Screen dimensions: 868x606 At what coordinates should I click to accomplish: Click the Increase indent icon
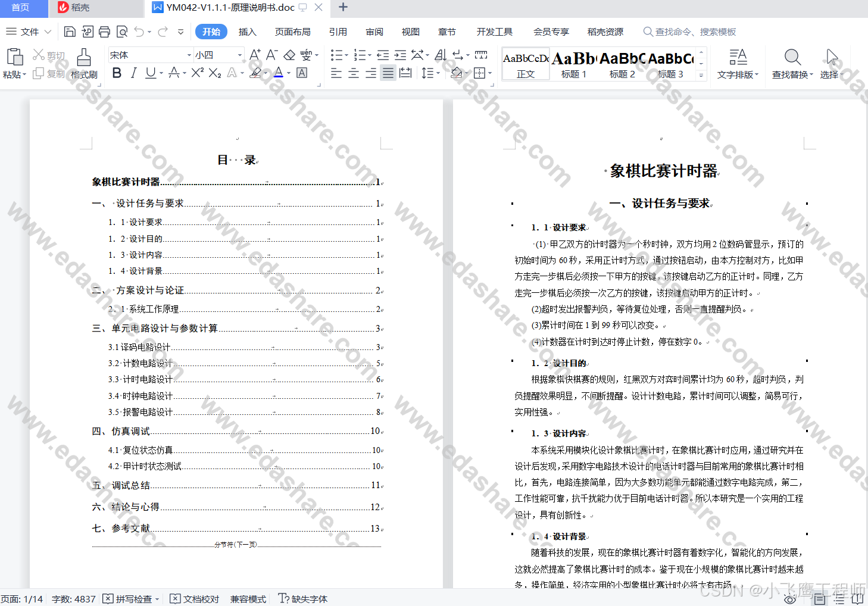click(400, 55)
